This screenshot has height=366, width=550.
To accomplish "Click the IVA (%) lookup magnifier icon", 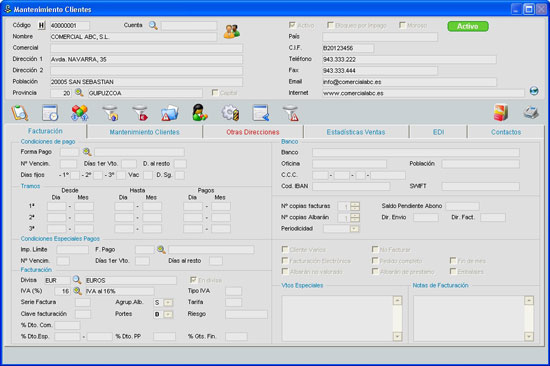I will point(77,291).
